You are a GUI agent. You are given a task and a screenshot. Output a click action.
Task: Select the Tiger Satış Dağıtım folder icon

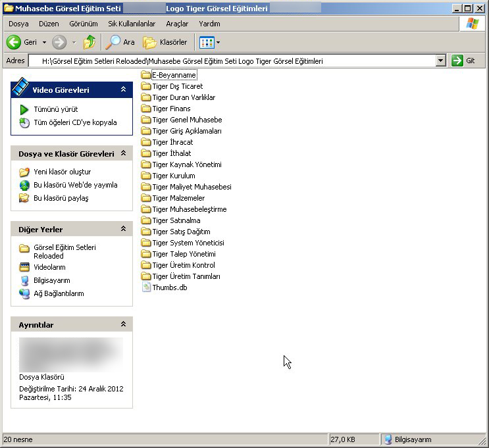click(145, 232)
